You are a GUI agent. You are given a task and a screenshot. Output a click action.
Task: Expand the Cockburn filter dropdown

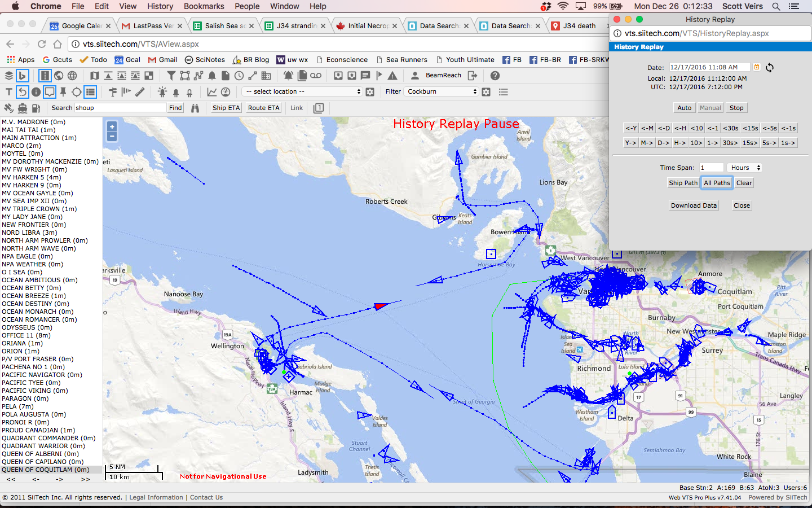pos(441,91)
